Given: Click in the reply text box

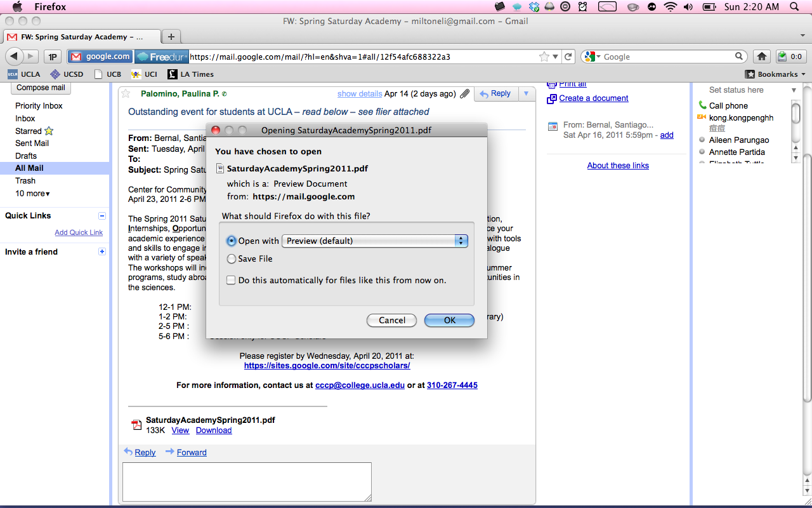Looking at the screenshot, I should [x=247, y=482].
